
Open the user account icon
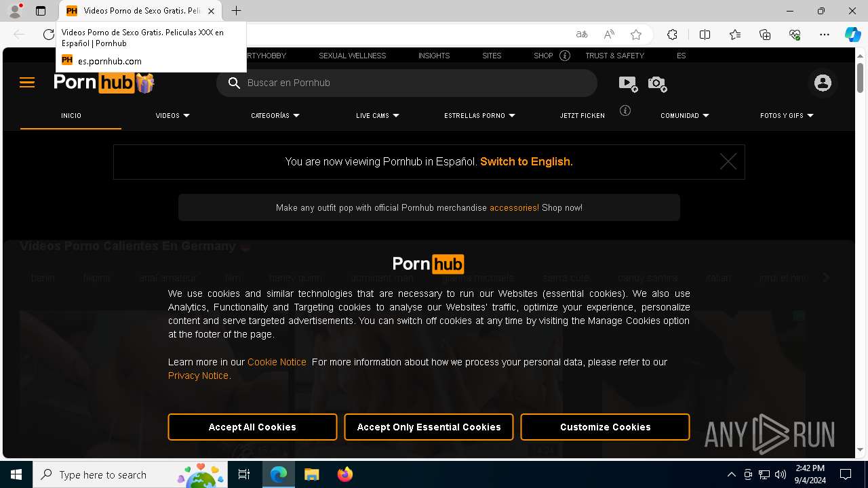823,83
